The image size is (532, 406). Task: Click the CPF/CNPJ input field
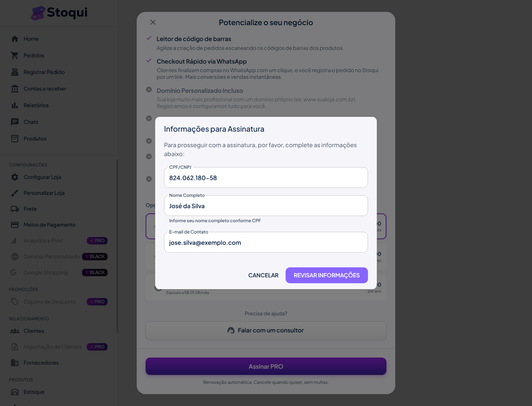(x=266, y=178)
